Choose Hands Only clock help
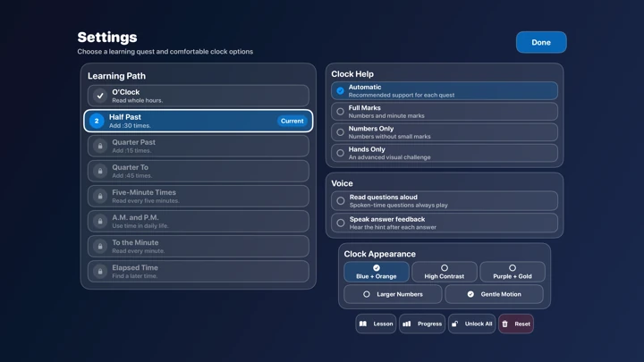The image size is (644, 362). (445, 153)
